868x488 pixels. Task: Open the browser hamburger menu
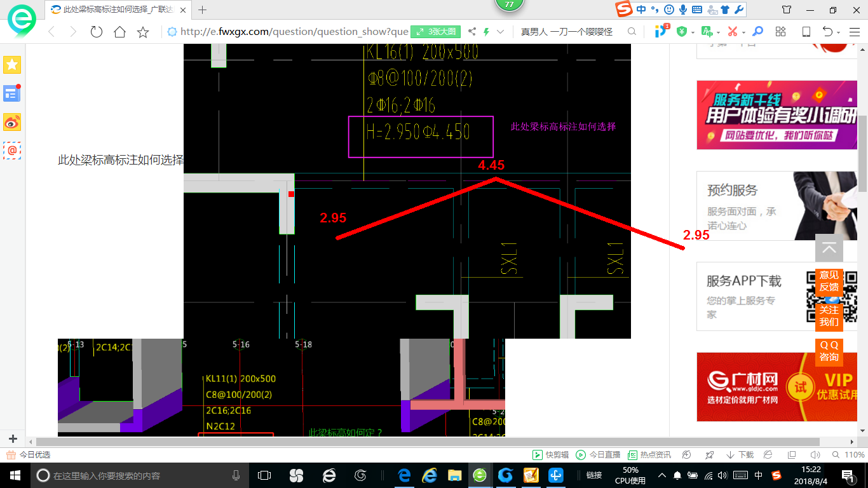click(x=854, y=32)
